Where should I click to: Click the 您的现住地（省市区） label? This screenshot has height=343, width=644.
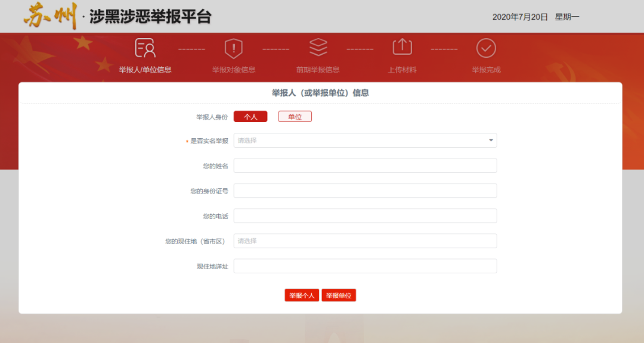pyautogui.click(x=196, y=241)
